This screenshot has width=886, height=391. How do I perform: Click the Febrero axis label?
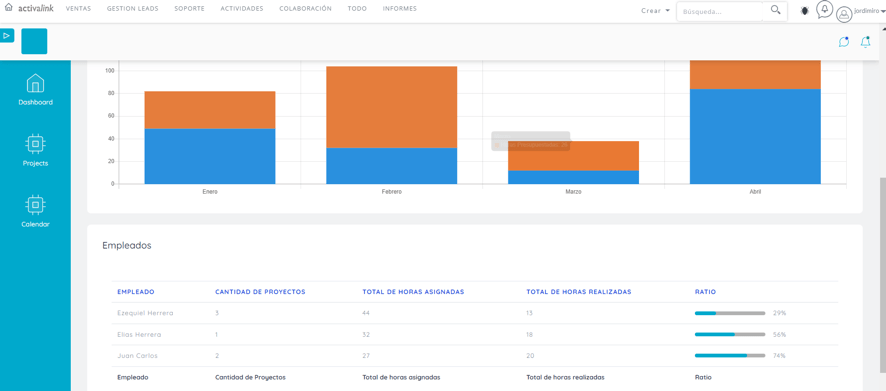[392, 192]
